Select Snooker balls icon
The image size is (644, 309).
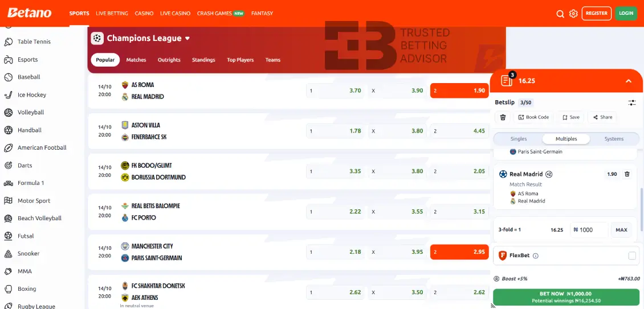coord(8,254)
